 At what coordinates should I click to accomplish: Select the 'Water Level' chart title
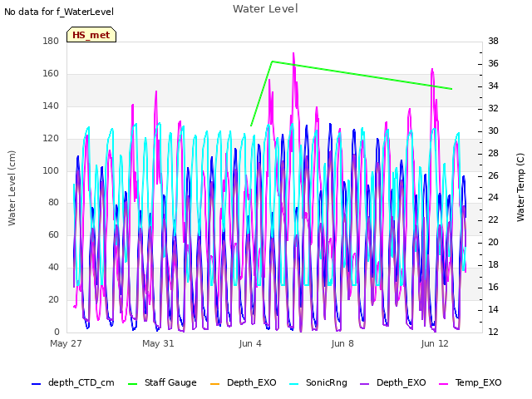click(265, 9)
